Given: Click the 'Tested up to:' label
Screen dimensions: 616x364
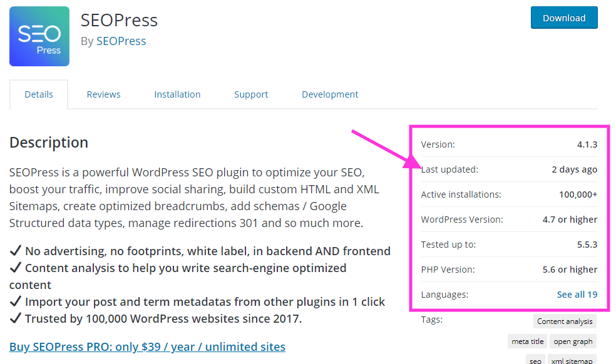Looking at the screenshot, I should [448, 245].
